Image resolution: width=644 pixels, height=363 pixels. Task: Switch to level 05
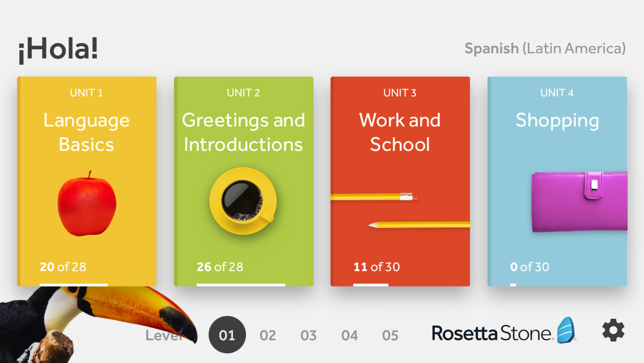390,335
